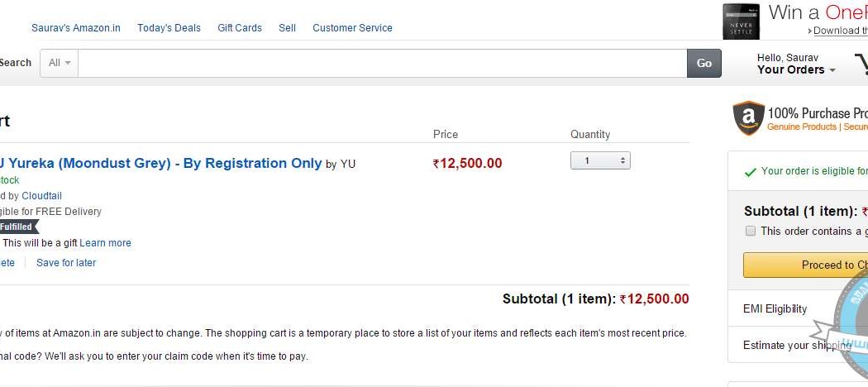Open the quantity dropdown for YU Yureka
This screenshot has height=387, width=868.
pyautogui.click(x=600, y=160)
